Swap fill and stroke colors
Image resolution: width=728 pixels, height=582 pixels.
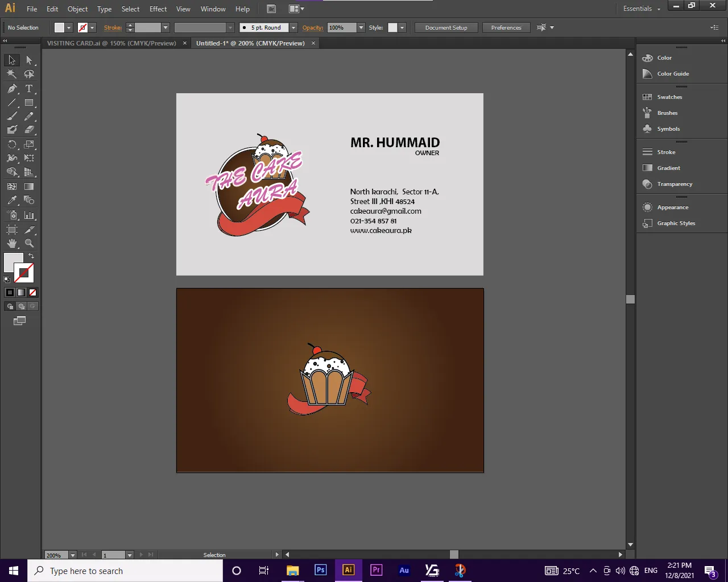coord(31,256)
